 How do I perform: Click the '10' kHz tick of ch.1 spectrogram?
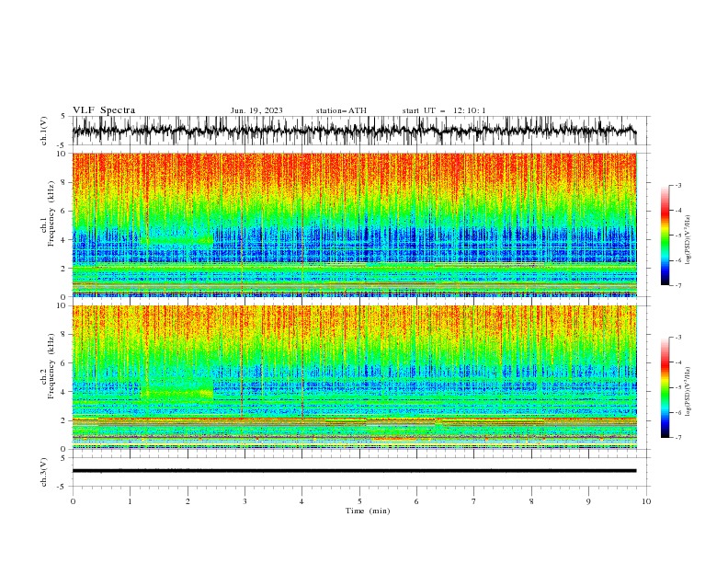pyautogui.click(x=62, y=154)
